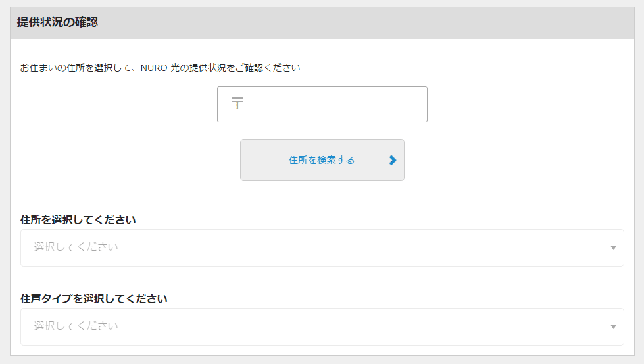Click the 住戸タイプ dropdown's triangle arrow
This screenshot has height=364, width=644.
click(613, 326)
